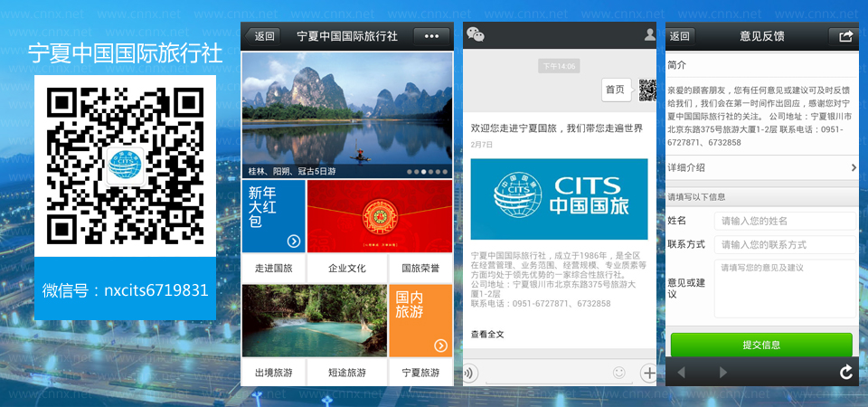Image resolution: width=868 pixels, height=407 pixels.
Task: Select 国旅荣誉 menu item
Action: click(x=420, y=269)
